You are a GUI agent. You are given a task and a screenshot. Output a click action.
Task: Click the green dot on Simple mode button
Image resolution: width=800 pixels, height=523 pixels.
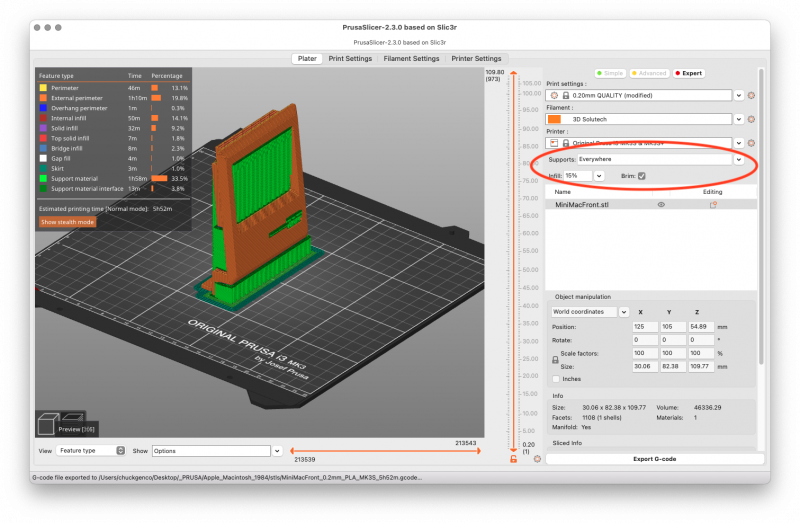599,73
